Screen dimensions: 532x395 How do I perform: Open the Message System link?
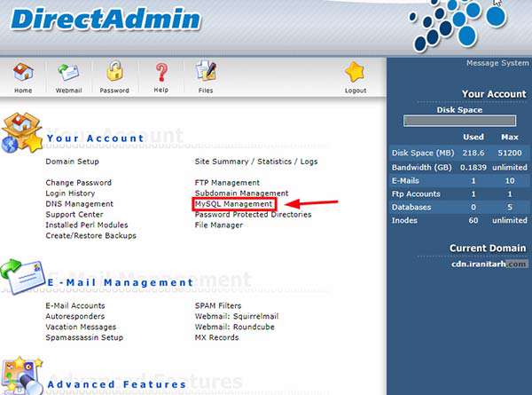(x=497, y=63)
